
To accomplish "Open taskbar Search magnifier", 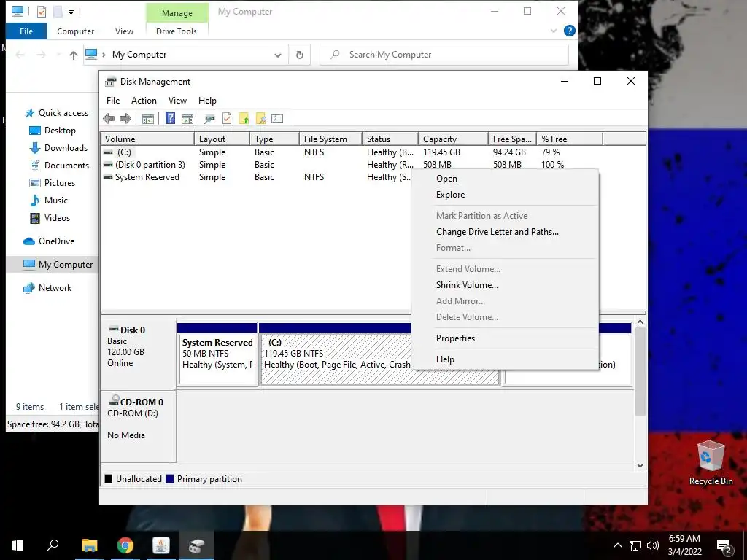I will click(53, 545).
